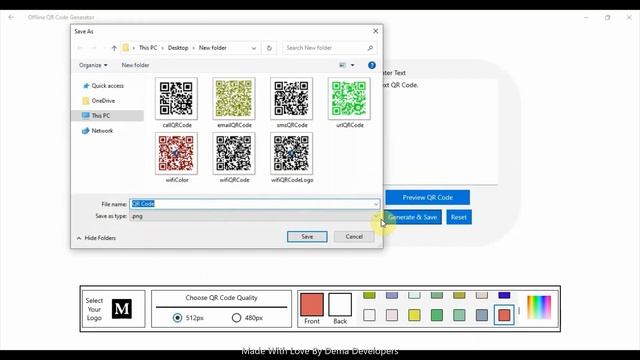Open Network in navigation pane
This screenshot has width=640, height=360.
point(98,131)
